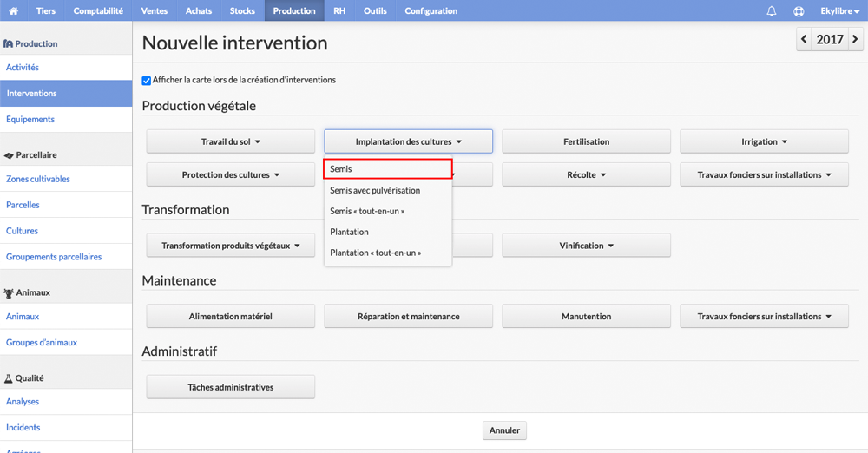Expand the Vinification dropdown

tap(586, 246)
